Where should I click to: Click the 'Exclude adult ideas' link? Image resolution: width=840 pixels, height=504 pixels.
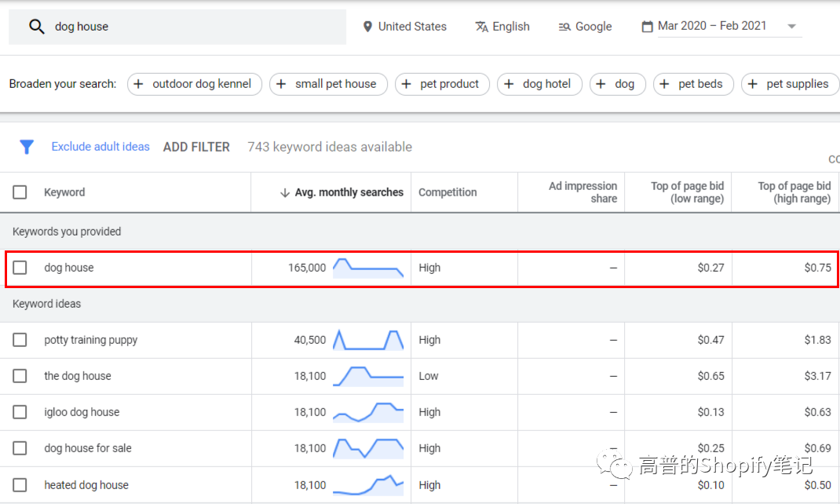[100, 147]
